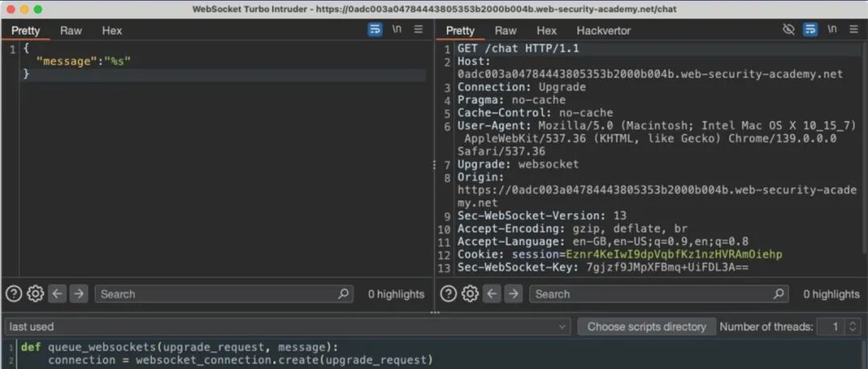
Task: Click the '0 highlights' label under request editor
Action: coord(831,294)
